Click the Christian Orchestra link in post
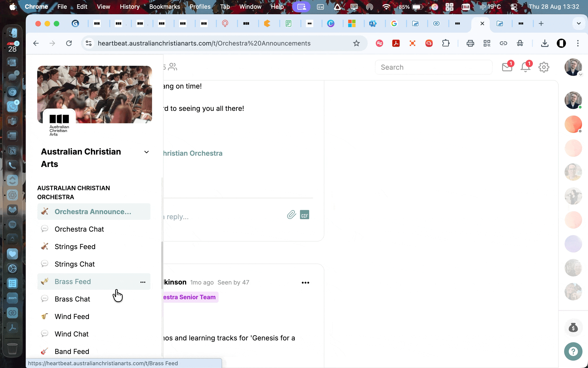 (x=193, y=153)
